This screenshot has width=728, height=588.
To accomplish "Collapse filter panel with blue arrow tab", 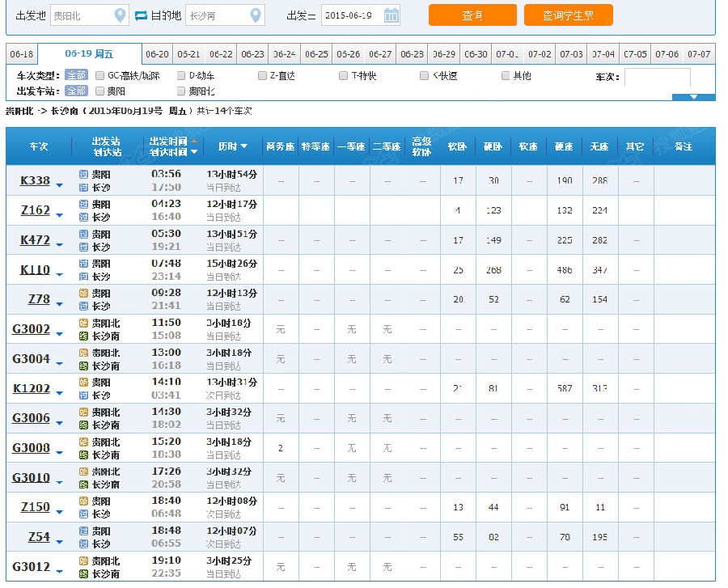I will coord(694,97).
